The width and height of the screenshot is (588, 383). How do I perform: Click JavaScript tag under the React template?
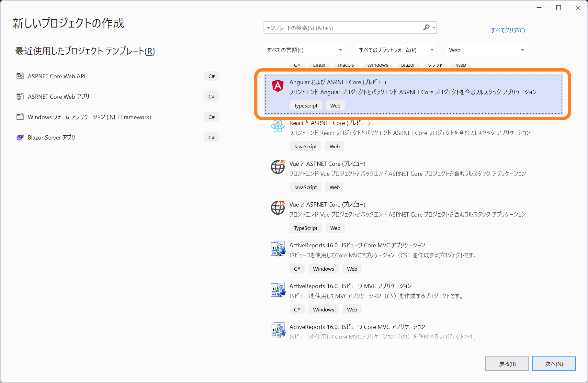(305, 146)
